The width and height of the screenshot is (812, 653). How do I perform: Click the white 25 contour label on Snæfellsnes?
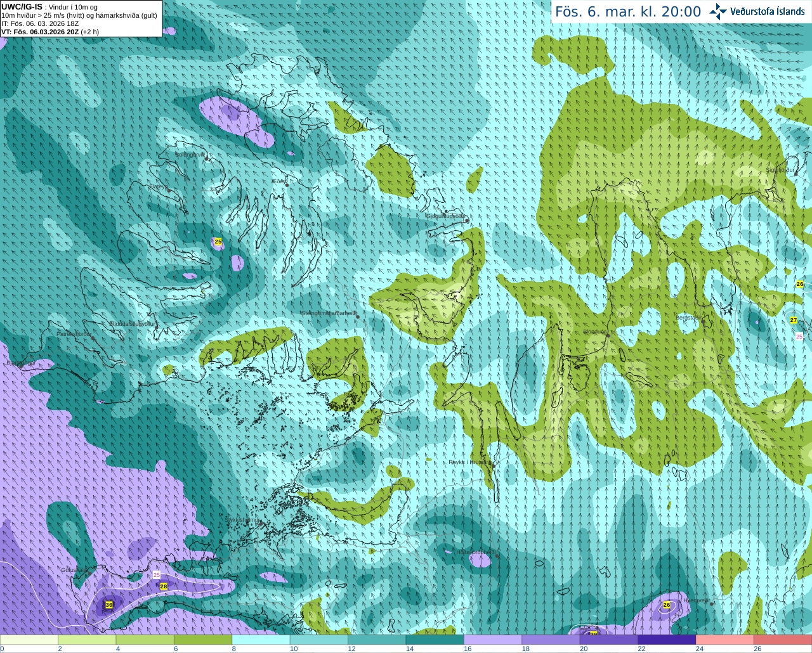[x=157, y=574]
